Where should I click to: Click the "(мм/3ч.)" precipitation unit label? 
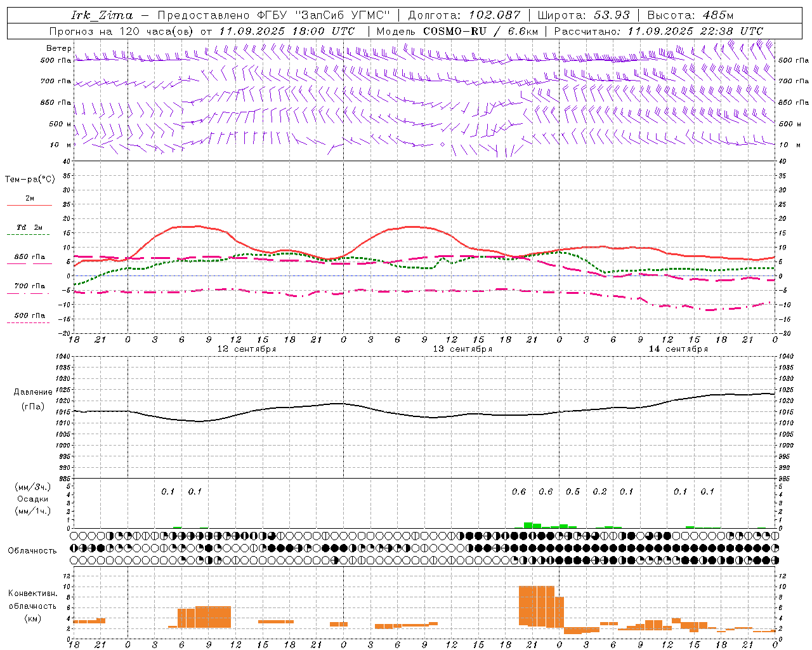(x=33, y=487)
